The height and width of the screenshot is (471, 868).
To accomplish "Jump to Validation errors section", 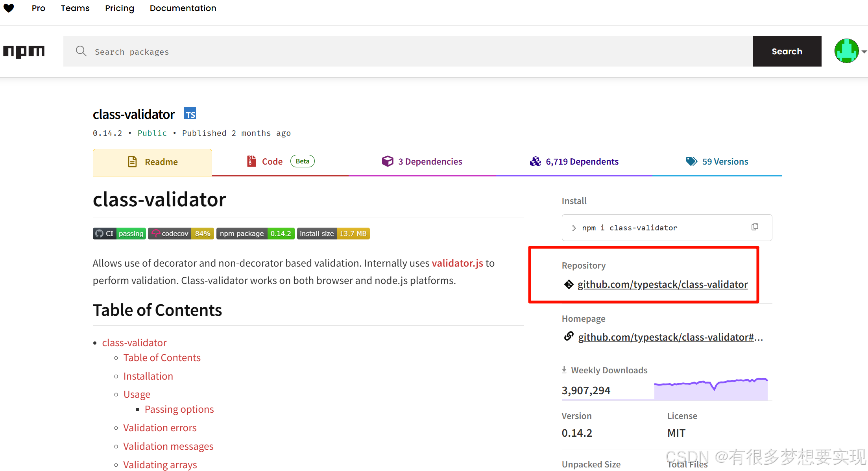I will click(160, 428).
